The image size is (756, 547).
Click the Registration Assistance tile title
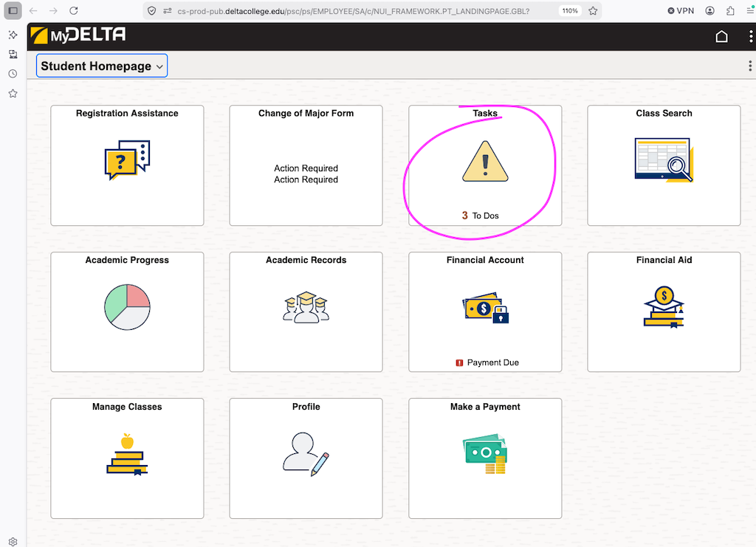point(127,113)
